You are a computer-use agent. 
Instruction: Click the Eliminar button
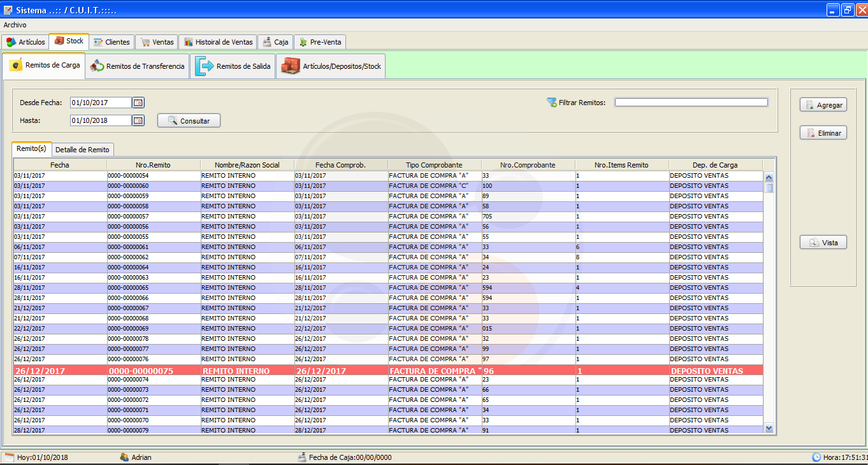[x=823, y=133]
